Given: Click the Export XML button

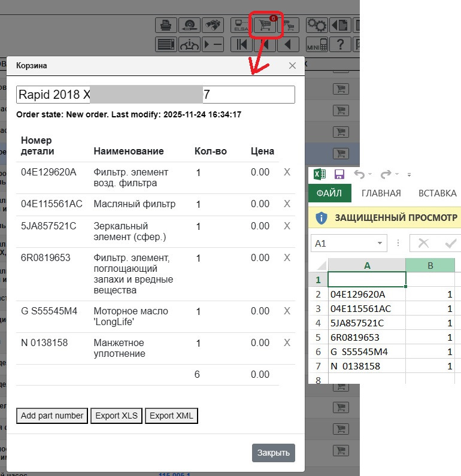Looking at the screenshot, I should pyautogui.click(x=171, y=416).
